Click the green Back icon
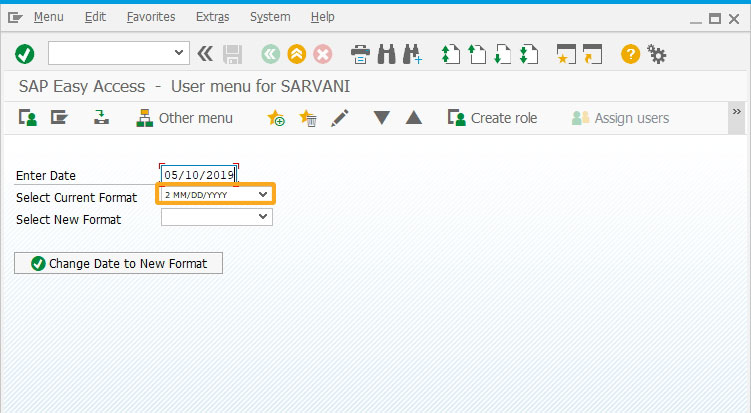The width and height of the screenshot is (751, 413). pos(271,54)
